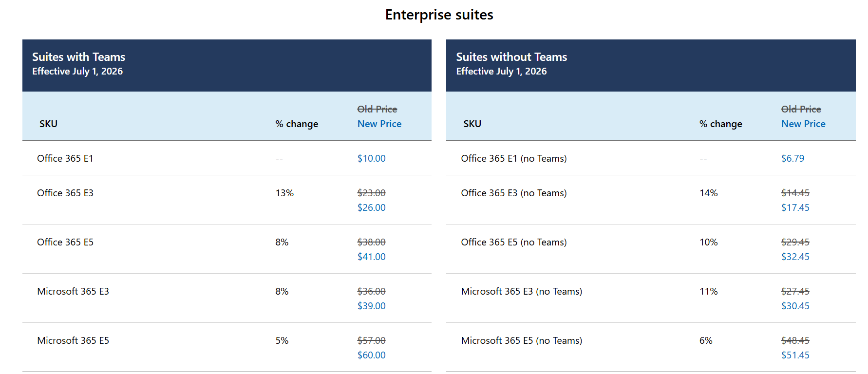Click the old price $57.00
Image resolution: width=868 pixels, height=374 pixels.
coord(371,340)
